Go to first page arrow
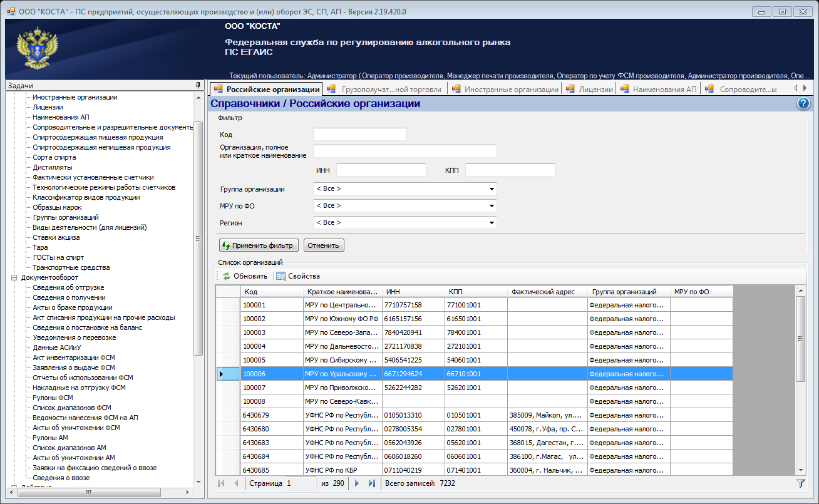 click(x=221, y=483)
